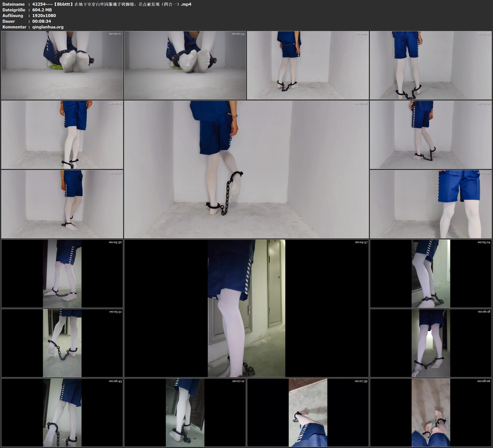Open the frame marked 00:03:09
Viewport: 493px width, 448px height.
[x=431, y=135]
